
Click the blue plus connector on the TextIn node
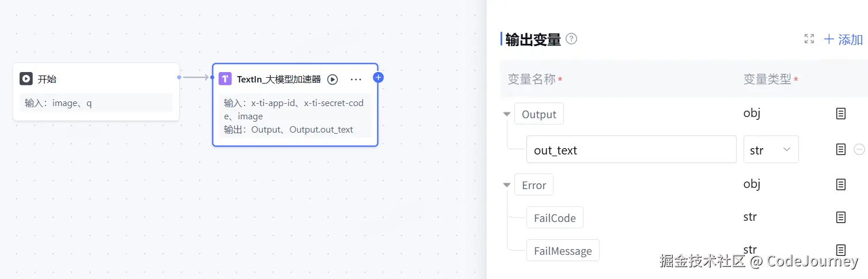[378, 77]
